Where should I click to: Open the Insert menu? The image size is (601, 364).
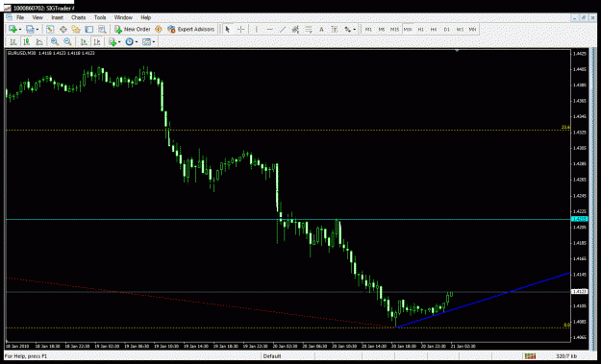coord(57,17)
